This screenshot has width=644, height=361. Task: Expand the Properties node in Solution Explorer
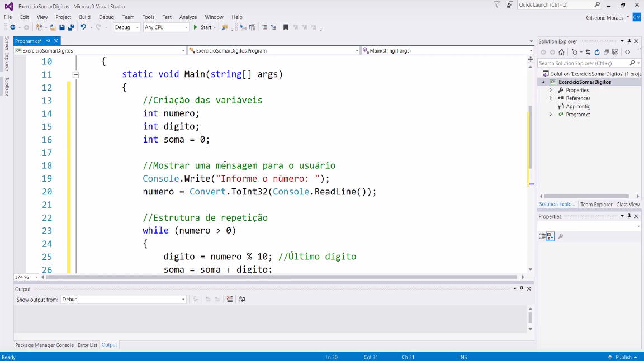tap(551, 90)
